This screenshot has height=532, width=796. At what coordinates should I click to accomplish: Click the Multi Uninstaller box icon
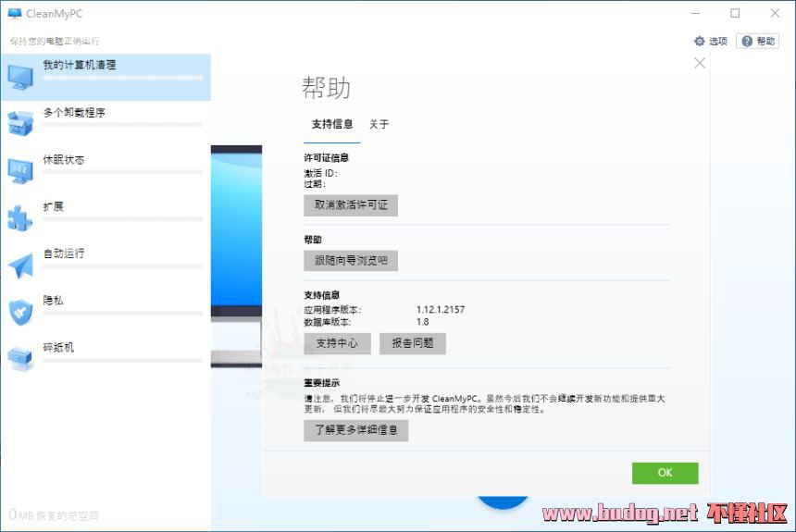[20, 123]
